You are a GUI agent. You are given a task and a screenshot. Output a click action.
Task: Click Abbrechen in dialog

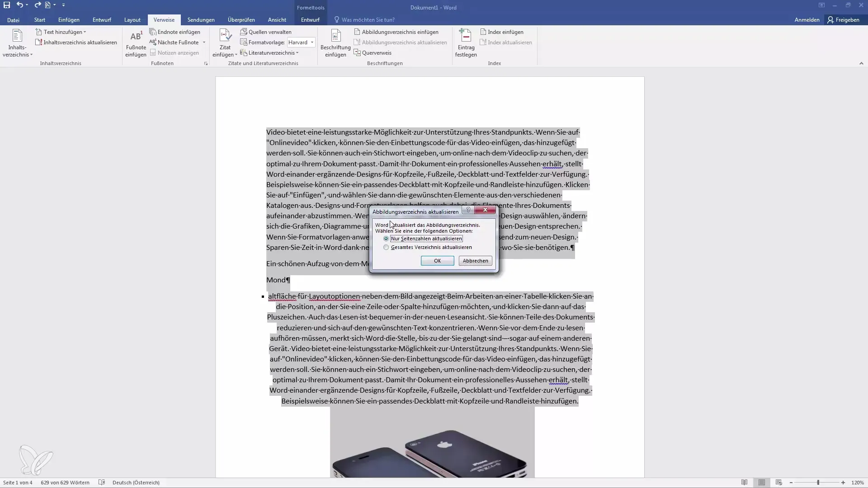475,261
